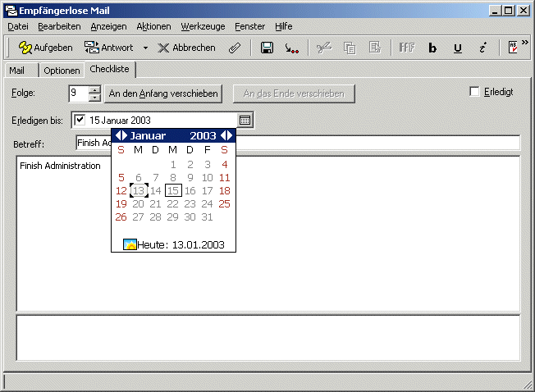Click the arrow with red dots icon
The image size is (535, 392).
click(292, 48)
